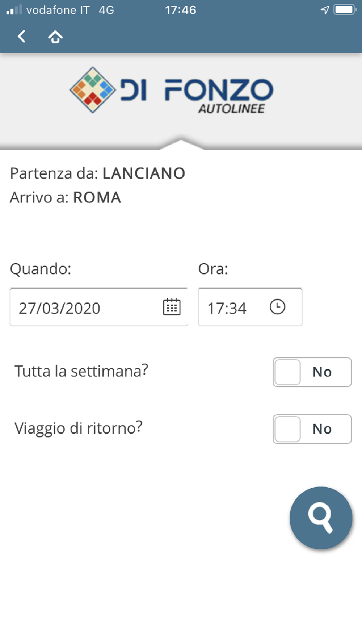Tap the status bar time 17:46
The width and height of the screenshot is (362, 644).
(x=181, y=10)
